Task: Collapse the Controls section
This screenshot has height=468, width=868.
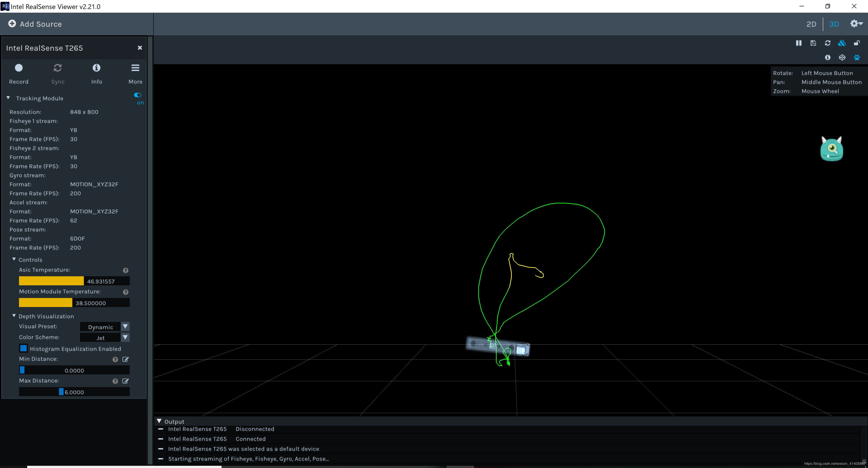Action: pos(14,260)
